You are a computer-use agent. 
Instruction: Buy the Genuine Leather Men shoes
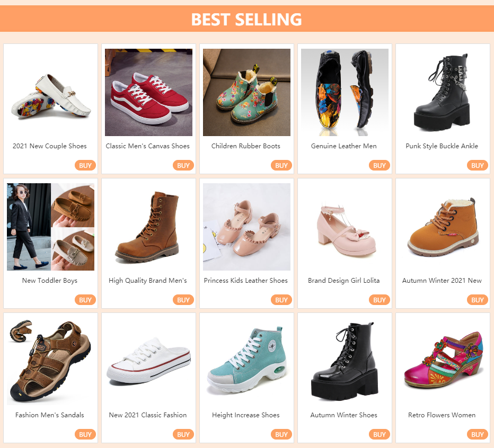[x=380, y=165]
